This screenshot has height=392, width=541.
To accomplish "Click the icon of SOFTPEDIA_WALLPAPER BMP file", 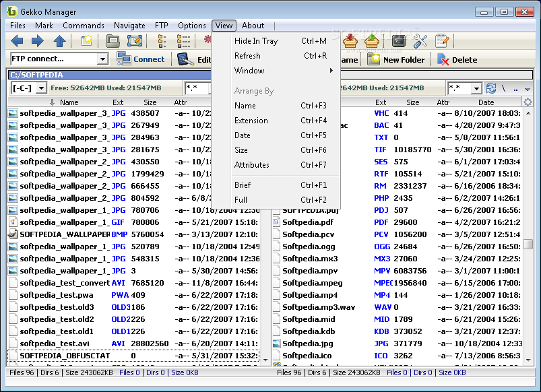I will (x=13, y=234).
